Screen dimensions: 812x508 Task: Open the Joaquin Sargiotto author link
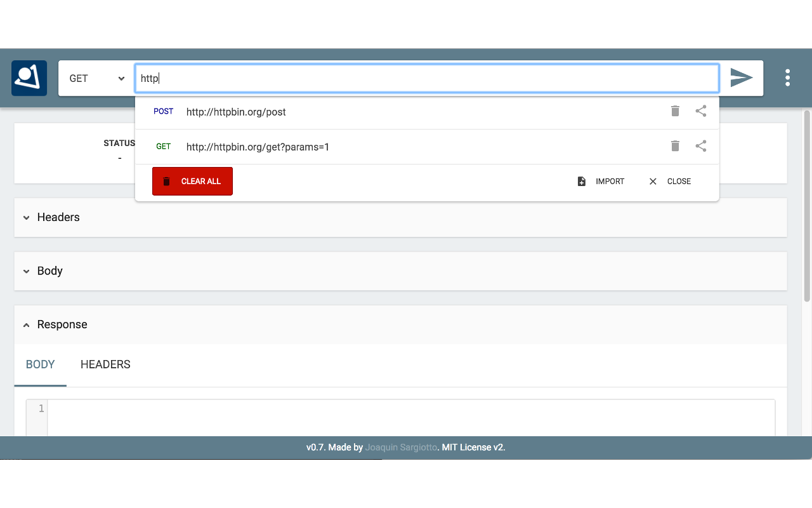click(401, 447)
